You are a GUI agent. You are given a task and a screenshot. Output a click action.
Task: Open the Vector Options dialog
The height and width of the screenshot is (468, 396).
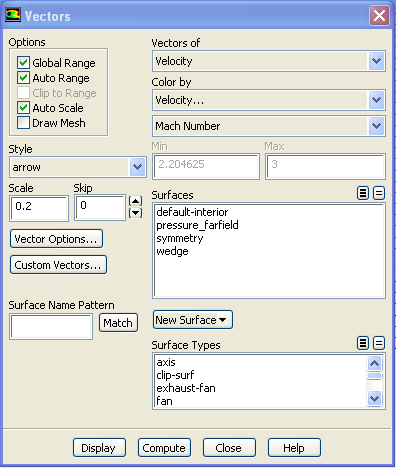pyautogui.click(x=56, y=239)
